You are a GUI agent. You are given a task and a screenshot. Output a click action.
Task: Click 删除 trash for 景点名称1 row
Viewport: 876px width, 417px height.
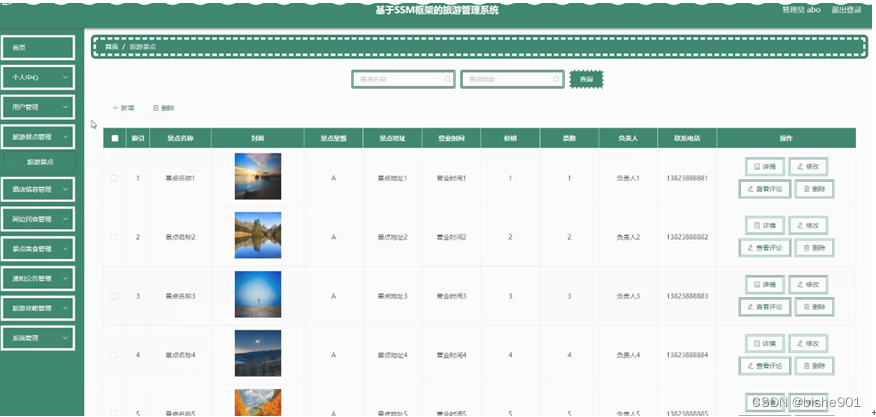pyautogui.click(x=814, y=189)
